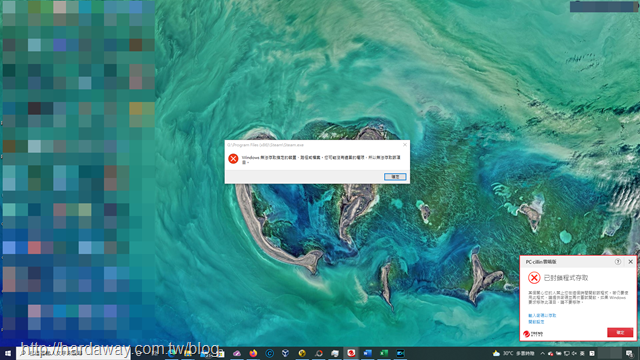Click the Steam.exe path in dialog title
Image resolution: width=640 pixels, height=360 pixels.
[266, 145]
